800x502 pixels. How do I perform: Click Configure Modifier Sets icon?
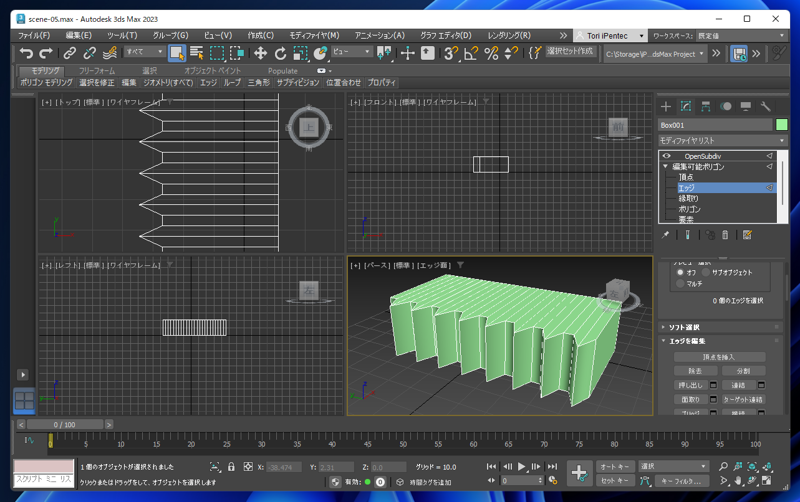(747, 235)
